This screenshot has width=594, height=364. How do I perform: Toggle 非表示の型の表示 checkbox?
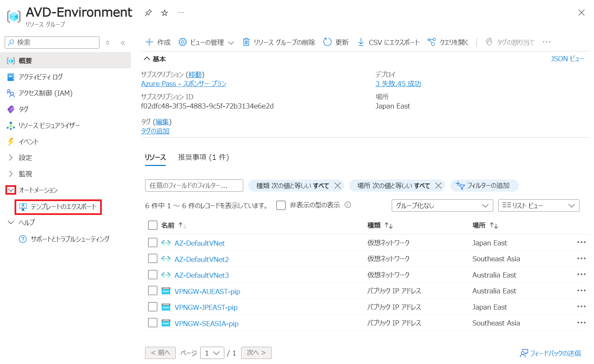pos(281,205)
